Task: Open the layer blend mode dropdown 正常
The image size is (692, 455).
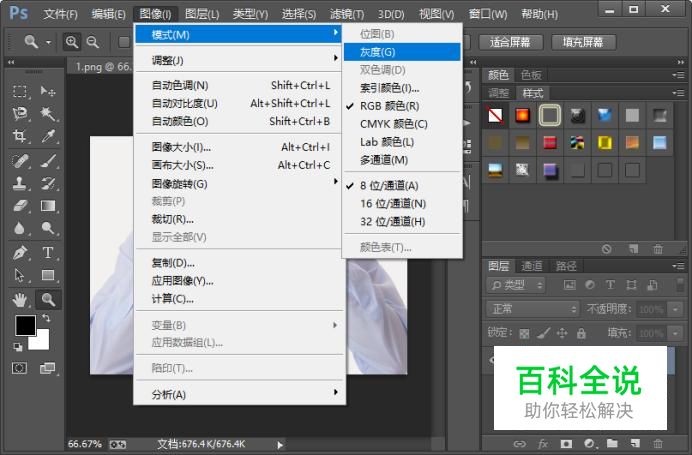Action: click(533, 309)
